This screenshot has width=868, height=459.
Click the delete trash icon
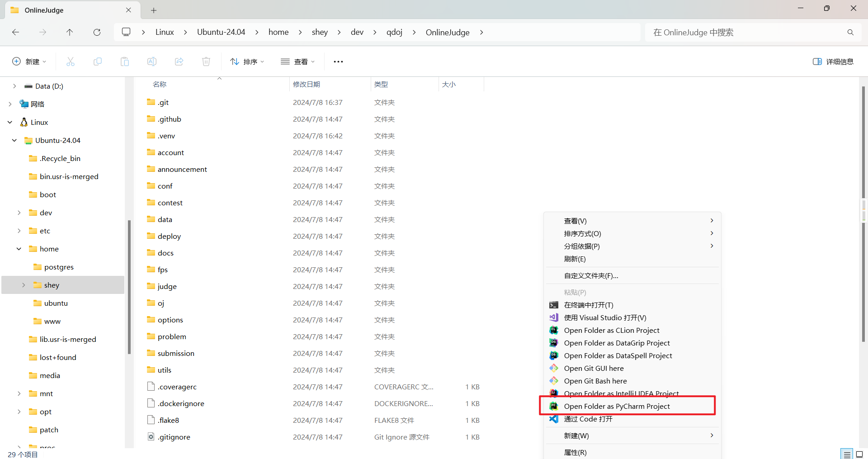coord(206,62)
